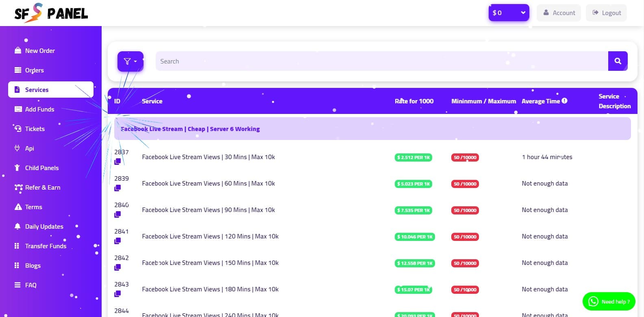Click the Account button
Image resolution: width=644 pixels, height=317 pixels.
559,13
